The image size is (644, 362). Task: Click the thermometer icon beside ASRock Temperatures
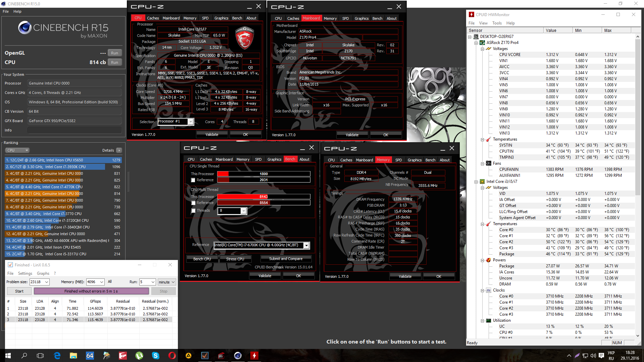point(489,139)
